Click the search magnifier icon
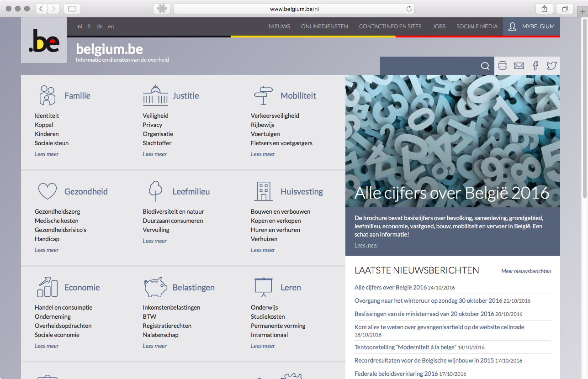Image resolution: width=588 pixels, height=379 pixels. [485, 66]
